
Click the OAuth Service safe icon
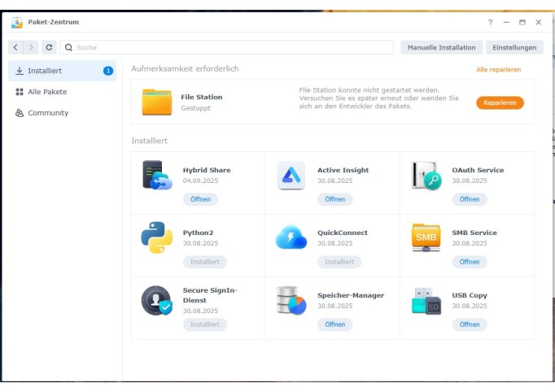(426, 175)
